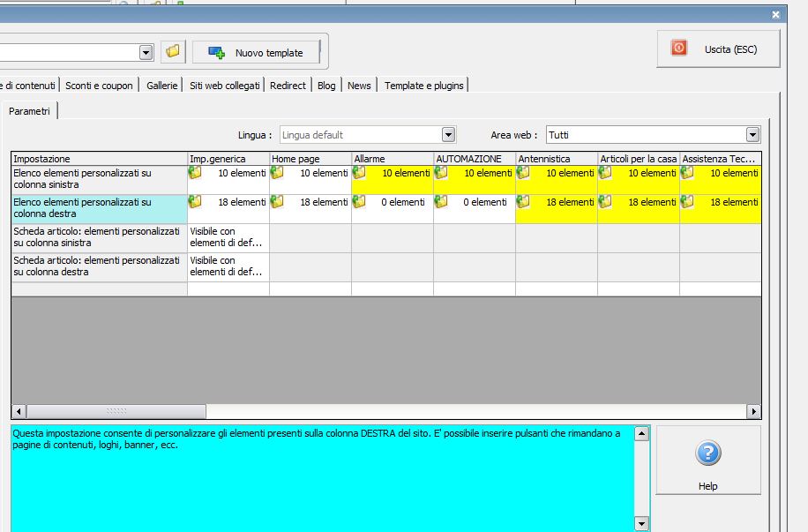Open elements icon in AUTOMAZIONE colonna sinistra cell

[x=440, y=173]
